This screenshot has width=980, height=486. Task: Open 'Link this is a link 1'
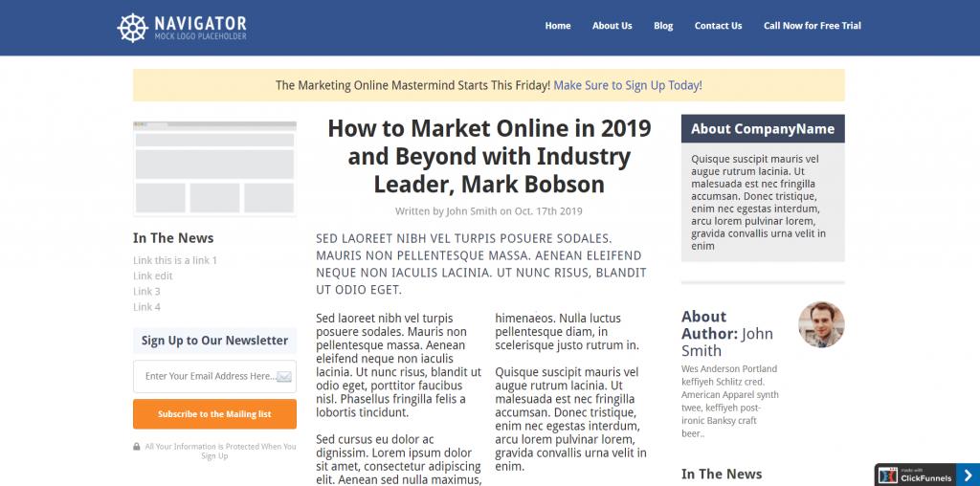coord(175,260)
